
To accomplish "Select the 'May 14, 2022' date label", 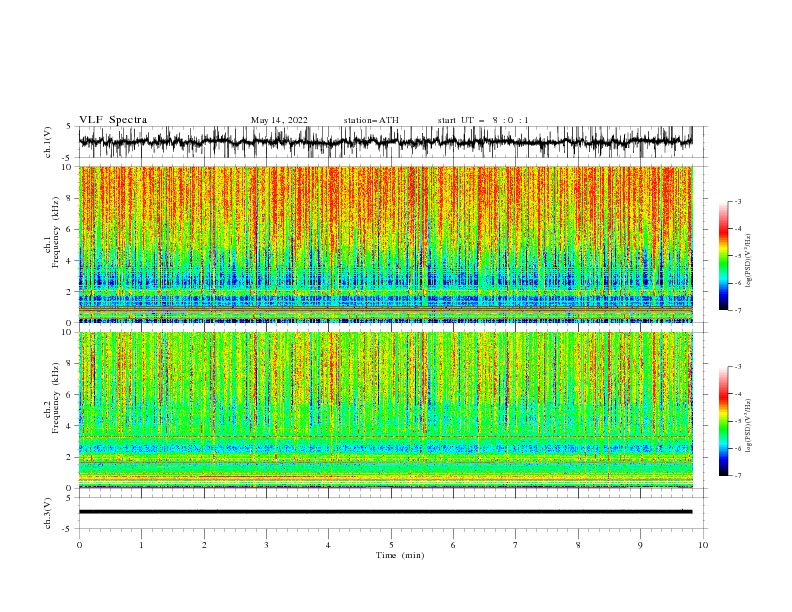I will tap(279, 120).
